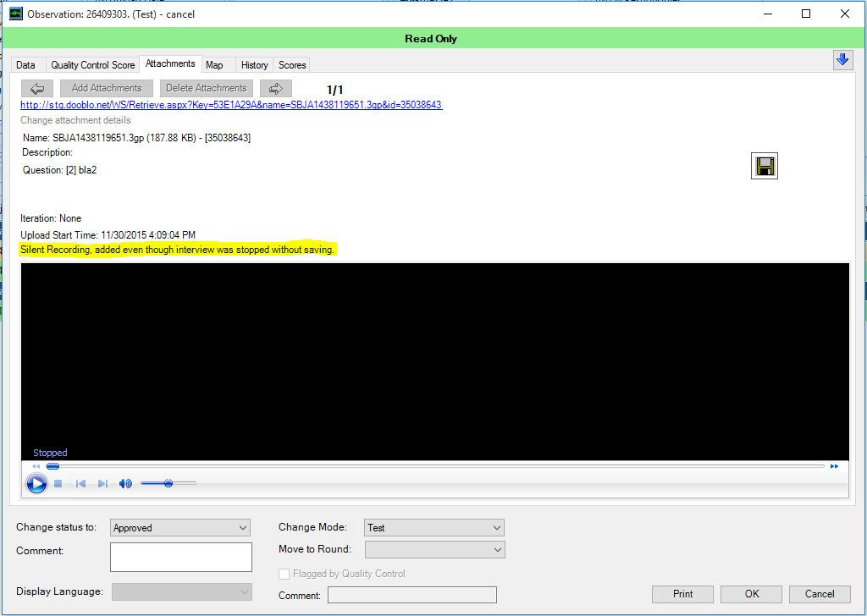Stop the media playback
The height and width of the screenshot is (616, 867).
(x=58, y=484)
